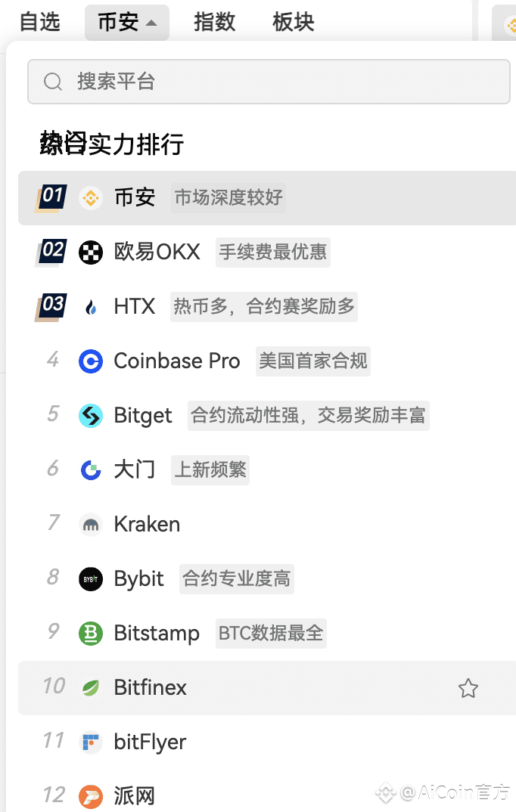Viewport: 516px width, 812px height.
Task: Click the Bitstamp exchange logo icon
Action: [x=91, y=633]
